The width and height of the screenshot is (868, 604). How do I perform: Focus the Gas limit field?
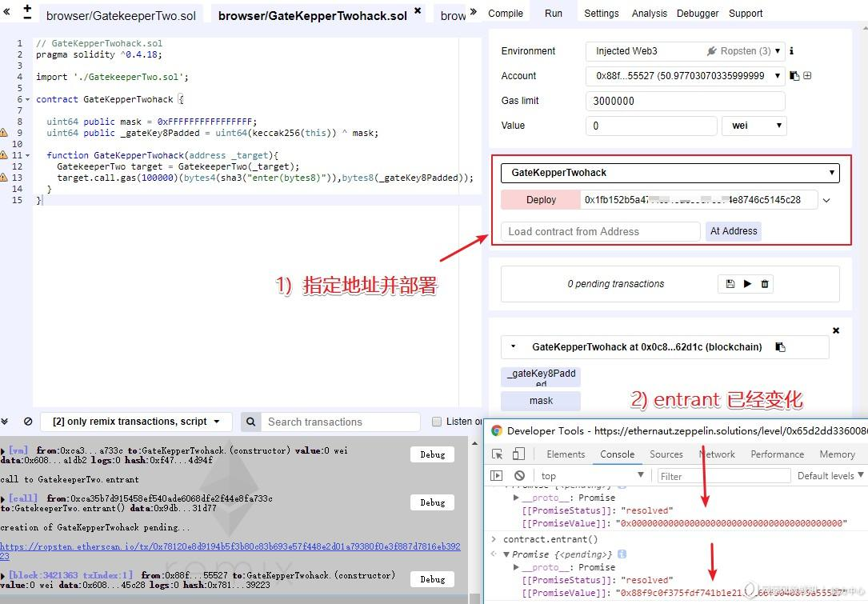click(685, 101)
